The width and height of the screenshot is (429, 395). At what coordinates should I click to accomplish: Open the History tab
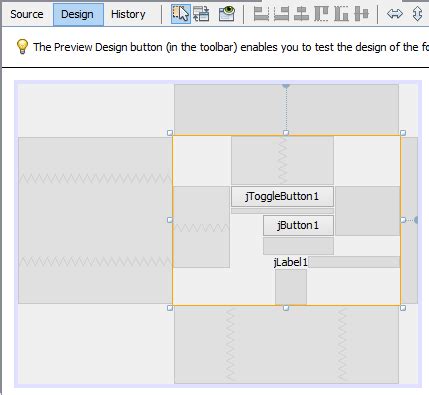128,14
